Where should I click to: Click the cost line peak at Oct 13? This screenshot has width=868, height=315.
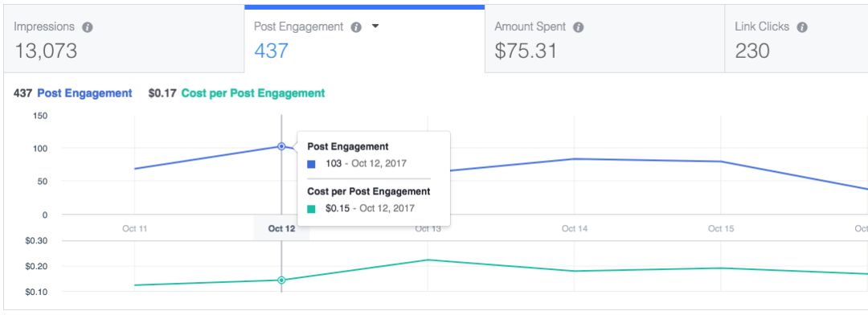click(x=428, y=260)
